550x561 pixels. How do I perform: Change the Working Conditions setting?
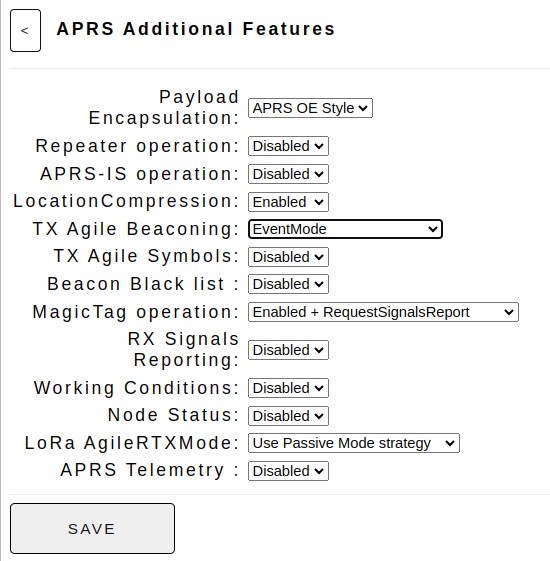pos(288,388)
